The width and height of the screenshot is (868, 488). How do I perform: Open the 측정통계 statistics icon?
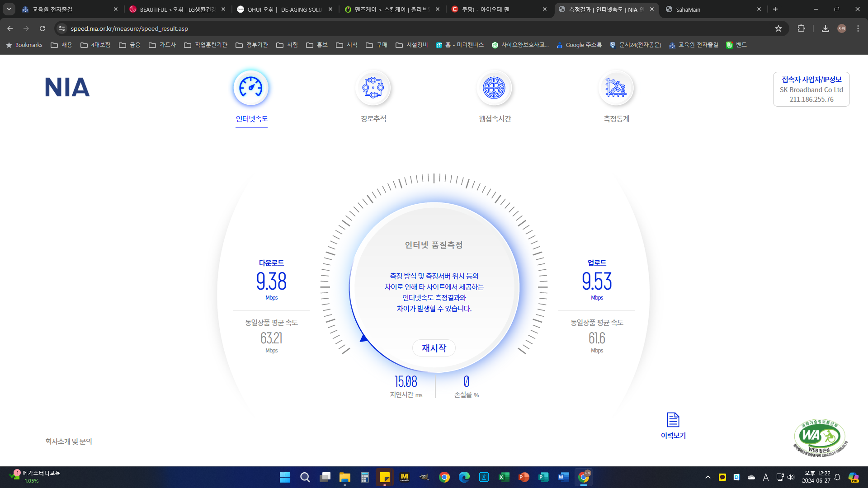[616, 87]
